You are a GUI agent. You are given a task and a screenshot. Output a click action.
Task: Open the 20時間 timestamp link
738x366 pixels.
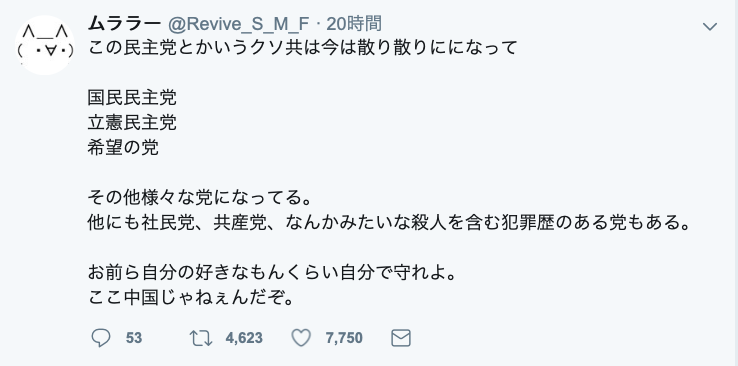coord(354,24)
